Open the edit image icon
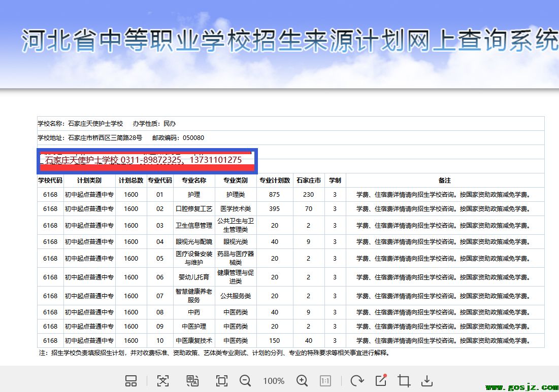The image size is (559, 392). (381, 380)
